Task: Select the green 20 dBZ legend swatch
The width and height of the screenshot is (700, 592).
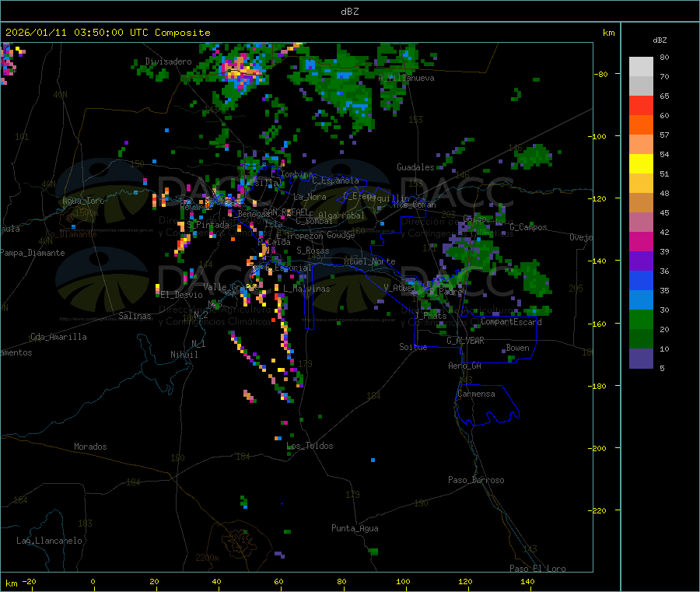Action: click(641, 319)
